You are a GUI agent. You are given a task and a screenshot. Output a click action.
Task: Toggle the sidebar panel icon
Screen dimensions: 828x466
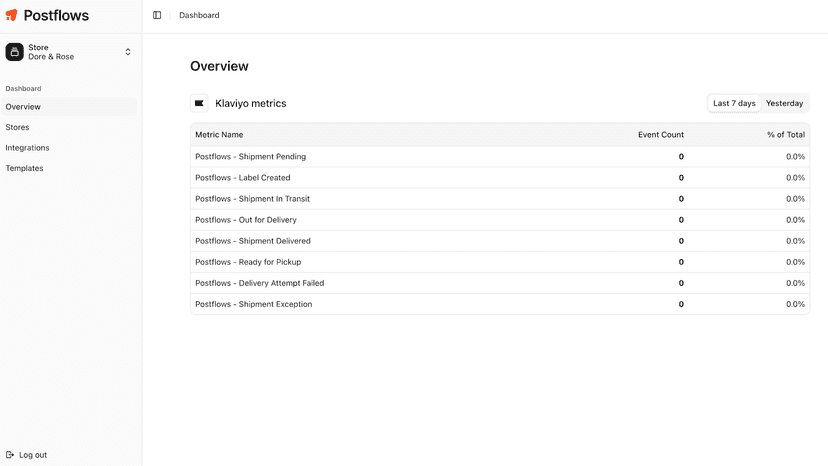157,15
